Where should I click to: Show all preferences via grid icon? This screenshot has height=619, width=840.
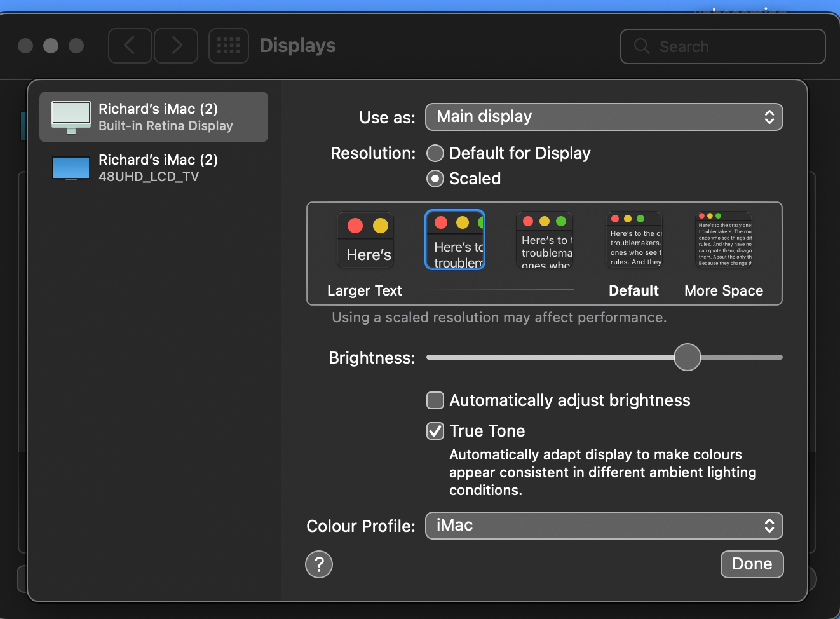[229, 46]
